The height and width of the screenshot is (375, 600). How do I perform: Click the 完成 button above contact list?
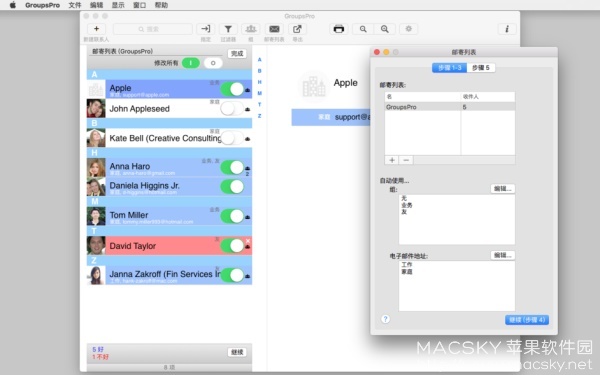[237, 54]
